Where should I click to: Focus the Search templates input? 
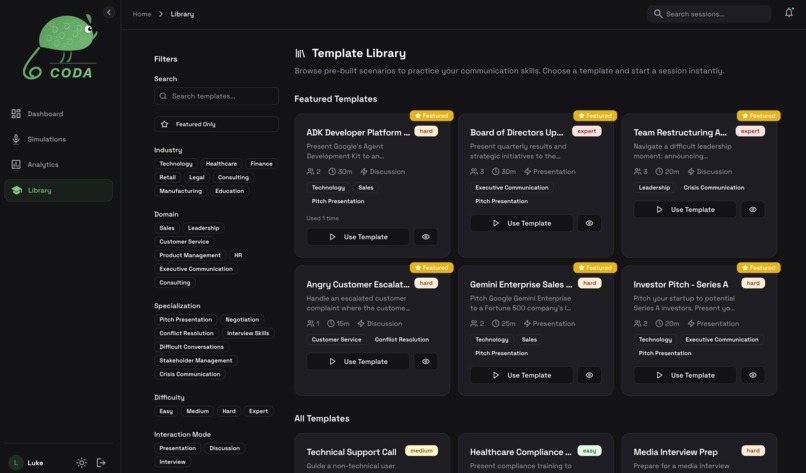pyautogui.click(x=216, y=96)
